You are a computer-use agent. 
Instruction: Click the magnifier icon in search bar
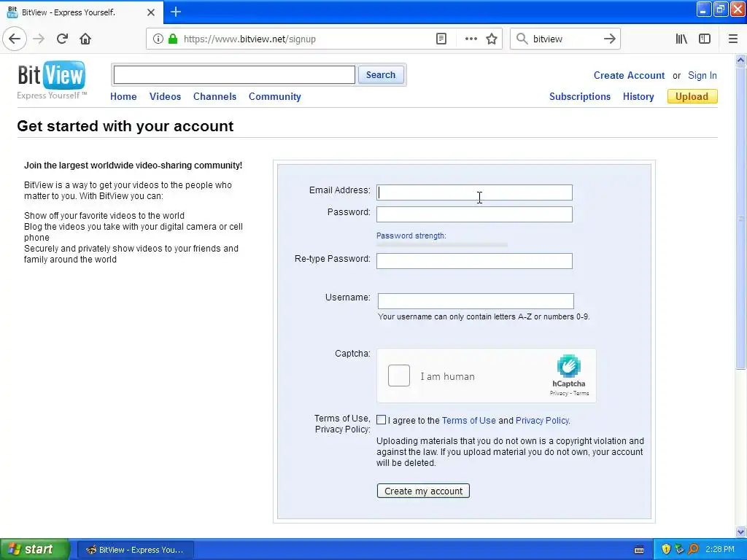click(522, 39)
